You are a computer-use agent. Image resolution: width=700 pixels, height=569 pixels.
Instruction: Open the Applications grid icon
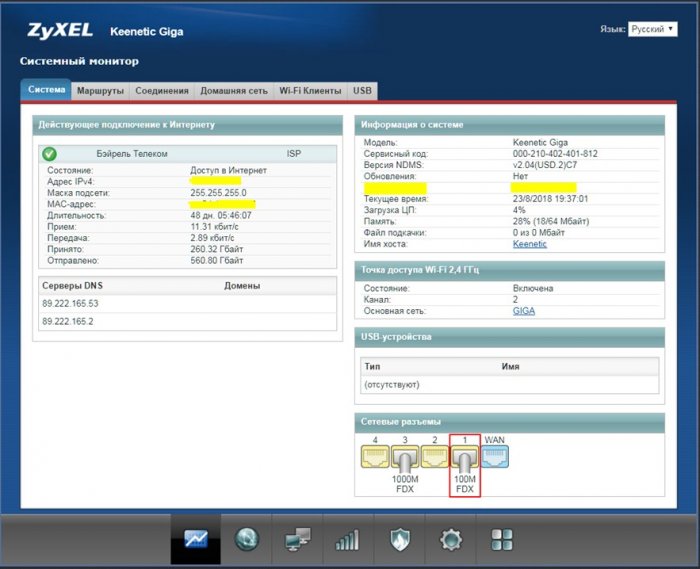tap(499, 540)
